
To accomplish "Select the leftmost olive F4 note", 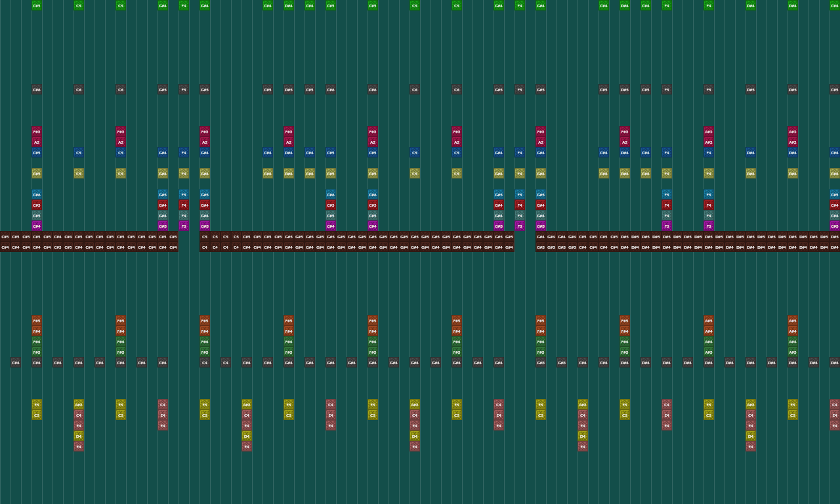I will tap(184, 173).
